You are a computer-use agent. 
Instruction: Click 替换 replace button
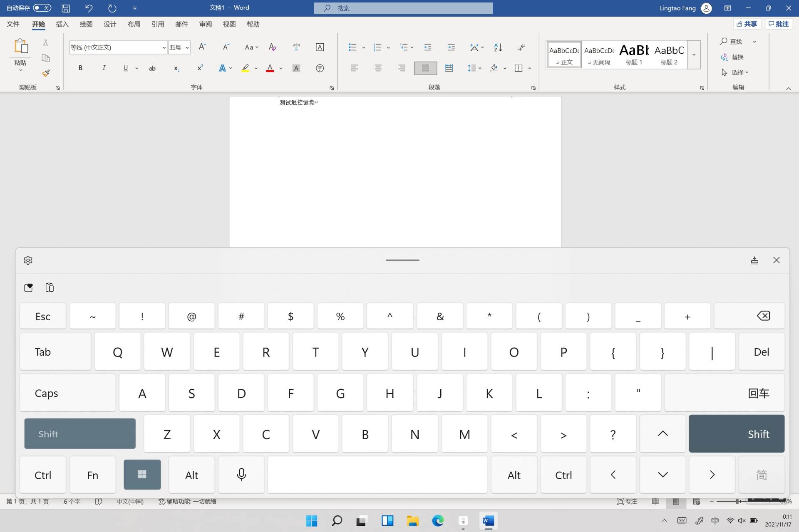click(732, 57)
